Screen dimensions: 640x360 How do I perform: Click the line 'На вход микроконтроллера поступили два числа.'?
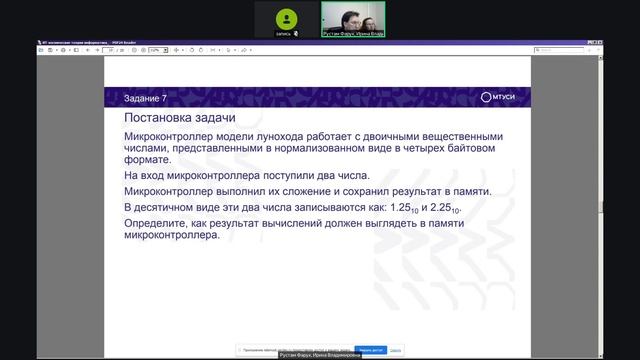click(x=247, y=176)
